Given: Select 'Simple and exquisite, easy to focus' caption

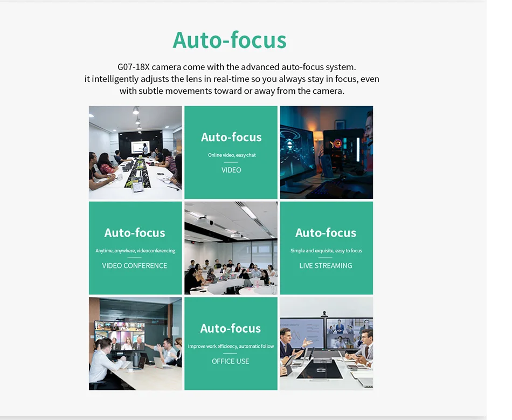Looking at the screenshot, I should pos(326,251).
